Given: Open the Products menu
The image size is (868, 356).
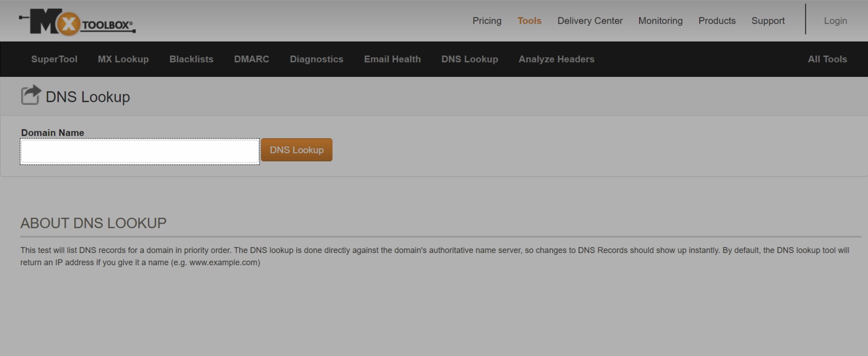Looking at the screenshot, I should click(x=717, y=21).
